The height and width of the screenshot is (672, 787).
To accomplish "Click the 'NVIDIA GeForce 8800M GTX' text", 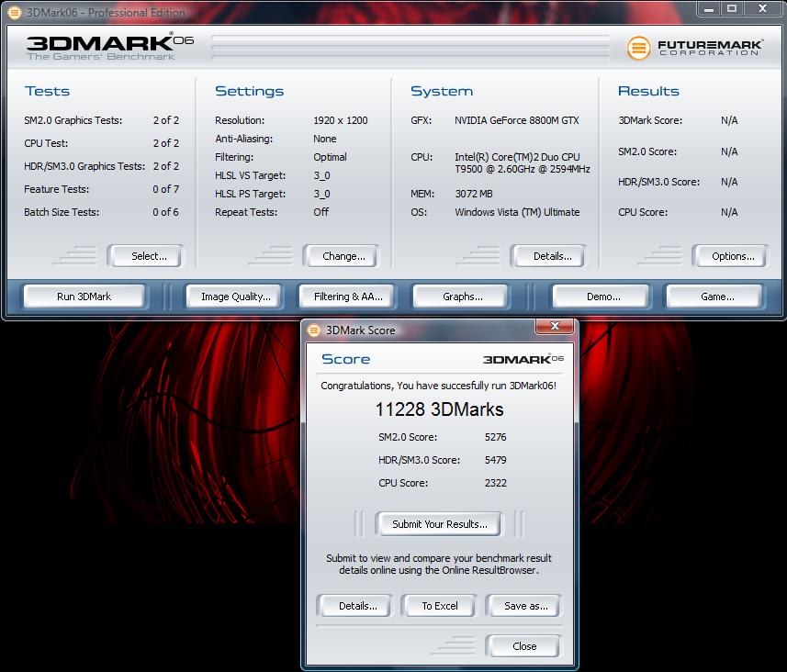I will [516, 120].
